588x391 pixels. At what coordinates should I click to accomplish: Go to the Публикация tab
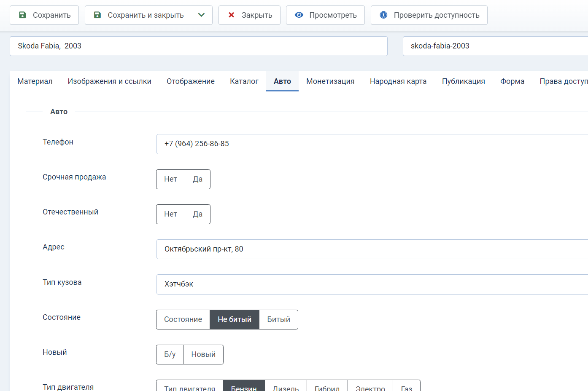tap(463, 81)
